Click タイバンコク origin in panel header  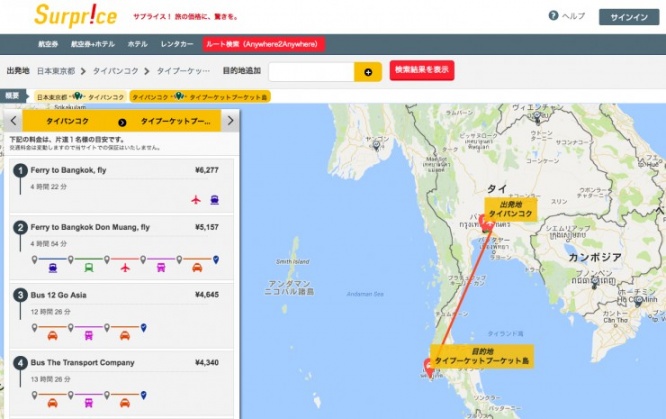pos(68,121)
